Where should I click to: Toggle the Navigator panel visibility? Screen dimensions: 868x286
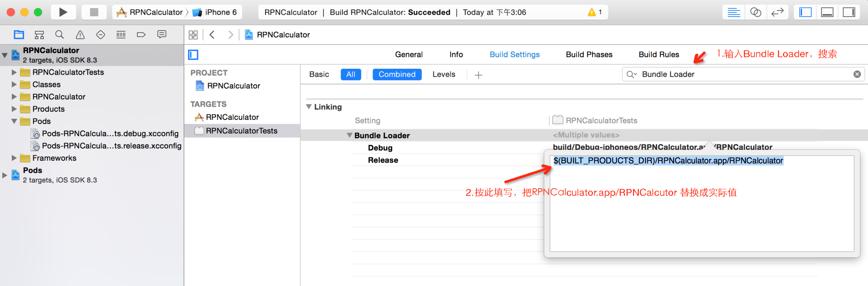click(x=805, y=12)
